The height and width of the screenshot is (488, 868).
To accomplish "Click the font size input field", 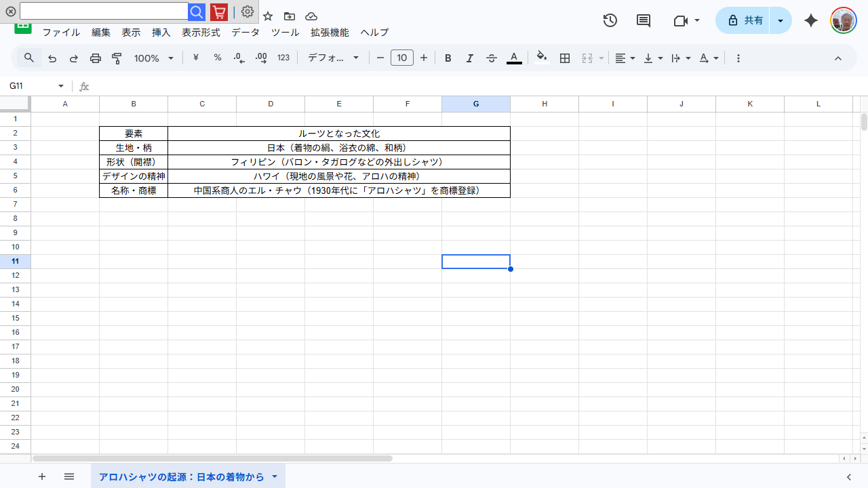I will point(402,58).
